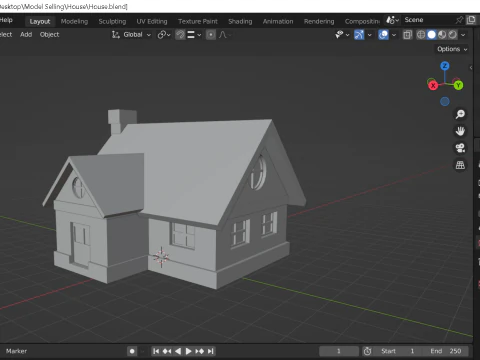Screen dimensions: 480x360
Task: Click the red X axis gizmo handle
Action: 433,86
